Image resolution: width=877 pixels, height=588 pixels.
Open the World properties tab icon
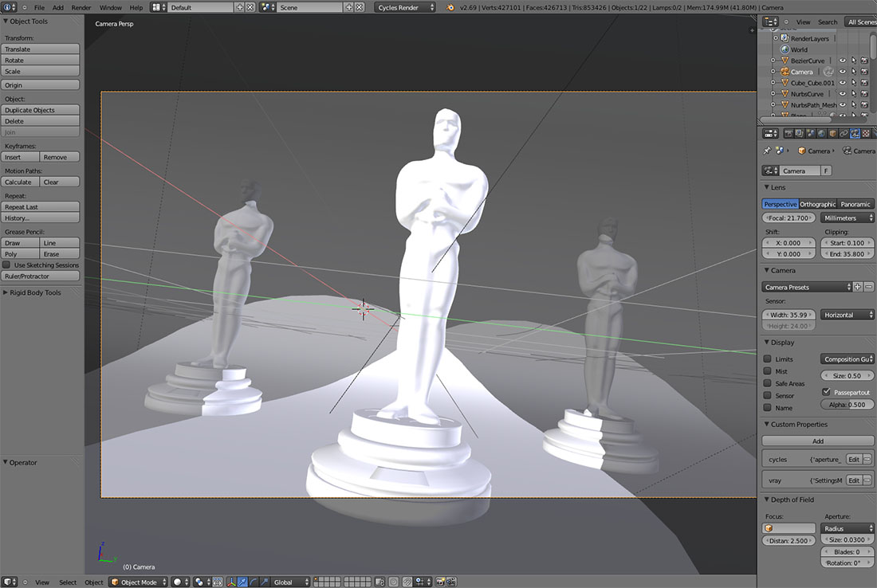(x=822, y=134)
